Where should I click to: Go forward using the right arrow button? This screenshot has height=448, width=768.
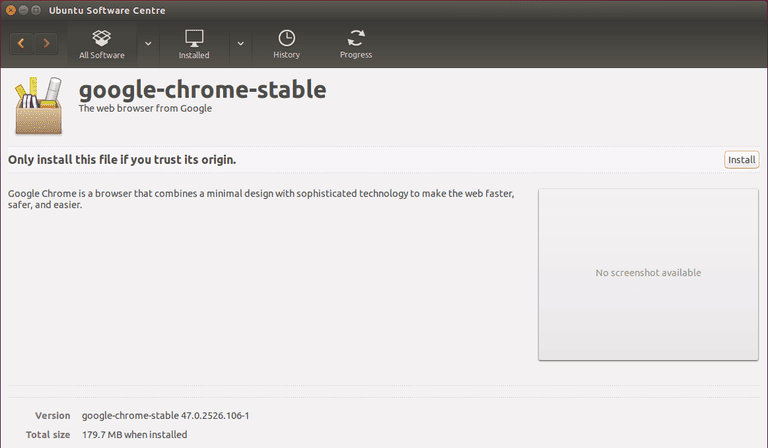point(46,44)
